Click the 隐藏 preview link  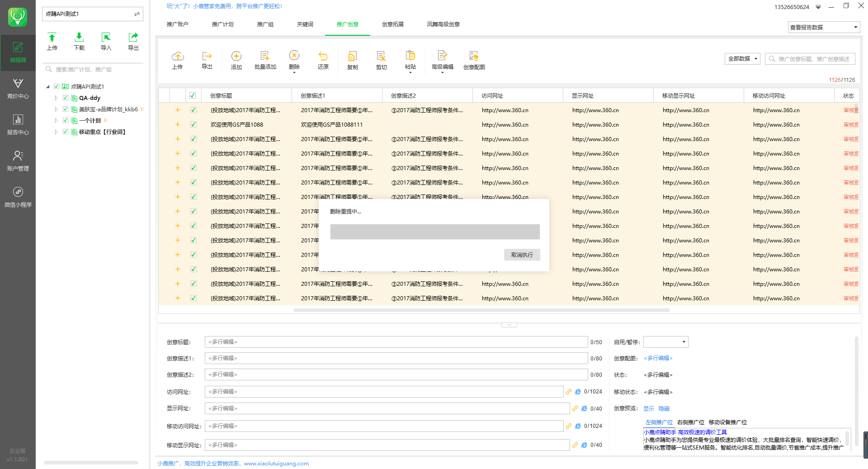664,408
